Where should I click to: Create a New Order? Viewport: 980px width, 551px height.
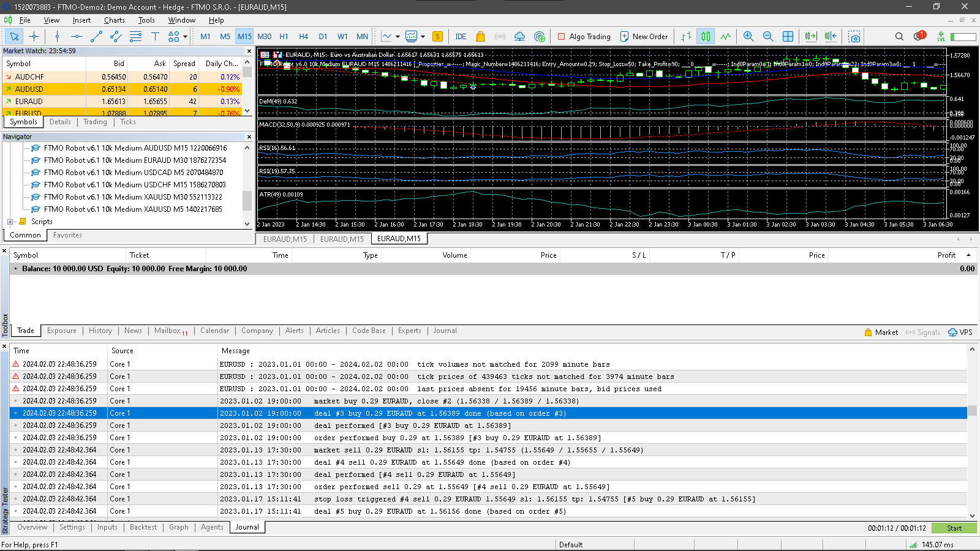[644, 36]
